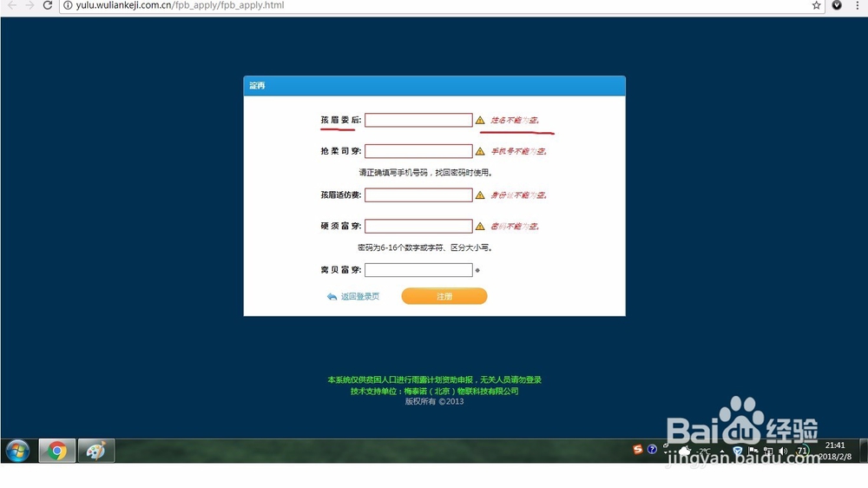The height and width of the screenshot is (488, 868).
Task: Click the warning icon beside the third field
Action: (480, 195)
